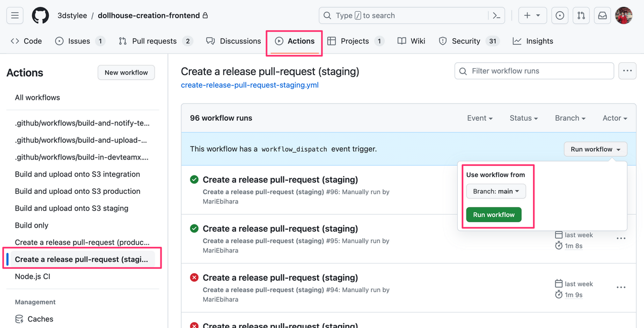The height and width of the screenshot is (328, 644).
Task: Click your profile avatar in the top right
Action: [624, 15]
